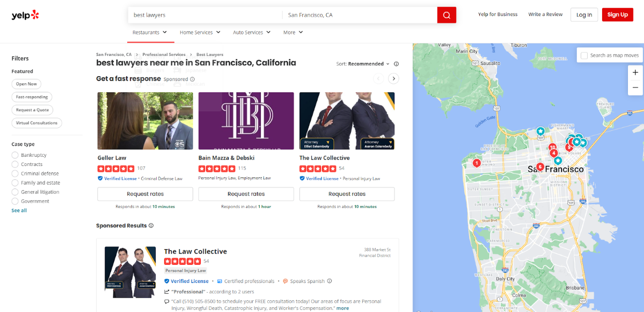
Task: Open The Law Collective listing title
Action: (x=195, y=251)
